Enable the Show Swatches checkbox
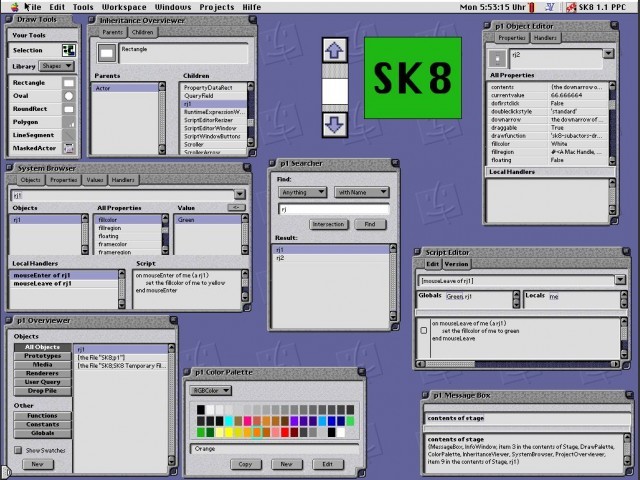Image resolution: width=640 pixels, height=480 pixels. coord(18,450)
